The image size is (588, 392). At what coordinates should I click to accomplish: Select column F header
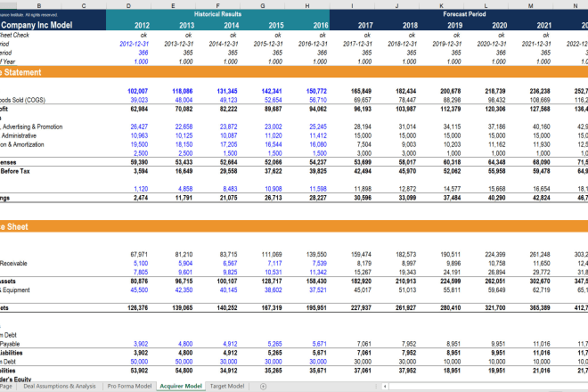pyautogui.click(x=218, y=5)
